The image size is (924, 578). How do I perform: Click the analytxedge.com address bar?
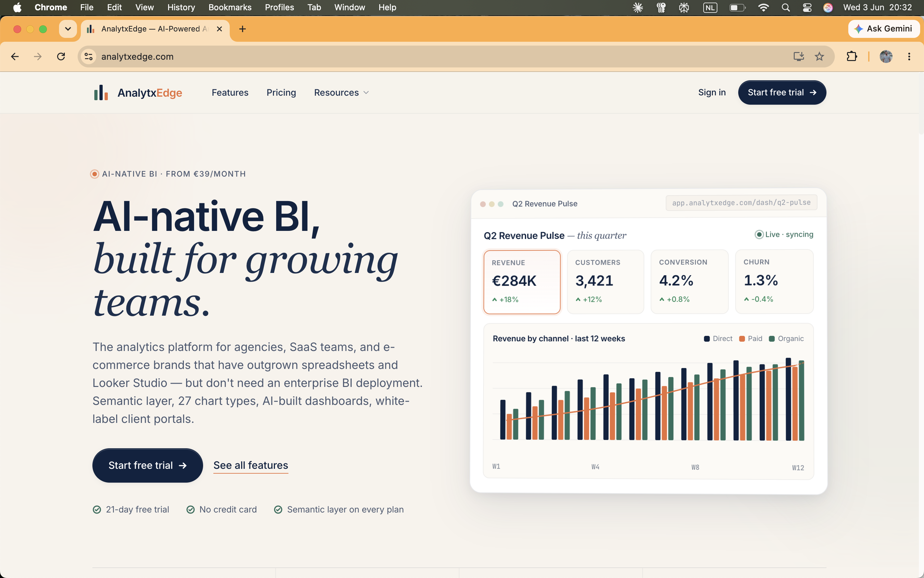click(456, 57)
